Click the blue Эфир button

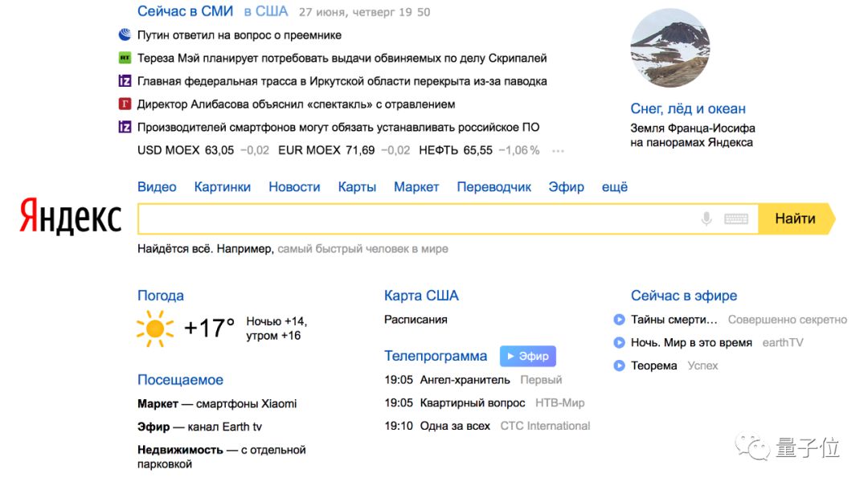[527, 356]
